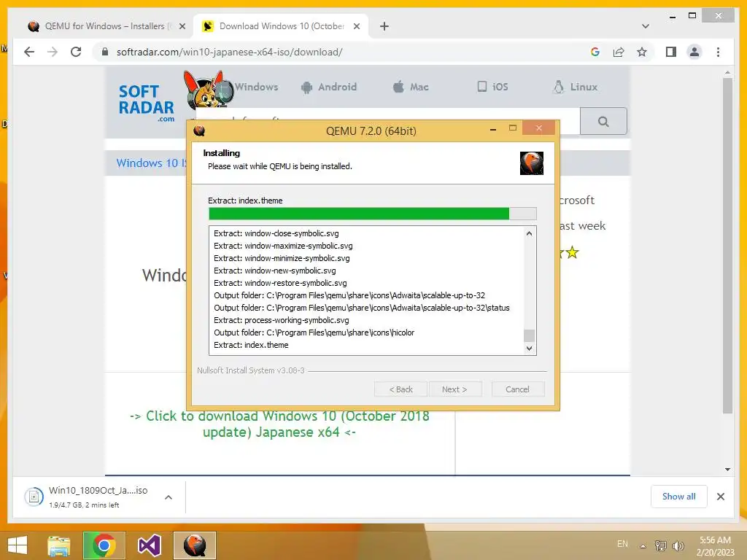Show hidden tray icons arrow
Viewport: 747px width, 560px height.
point(643,545)
